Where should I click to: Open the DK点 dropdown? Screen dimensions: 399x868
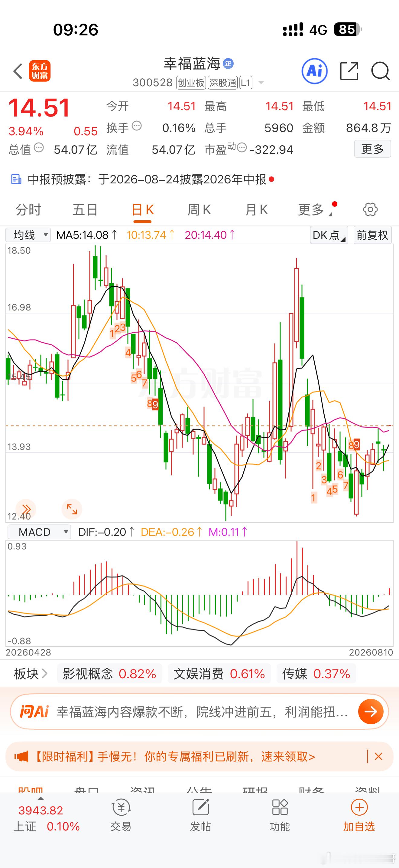click(x=329, y=235)
